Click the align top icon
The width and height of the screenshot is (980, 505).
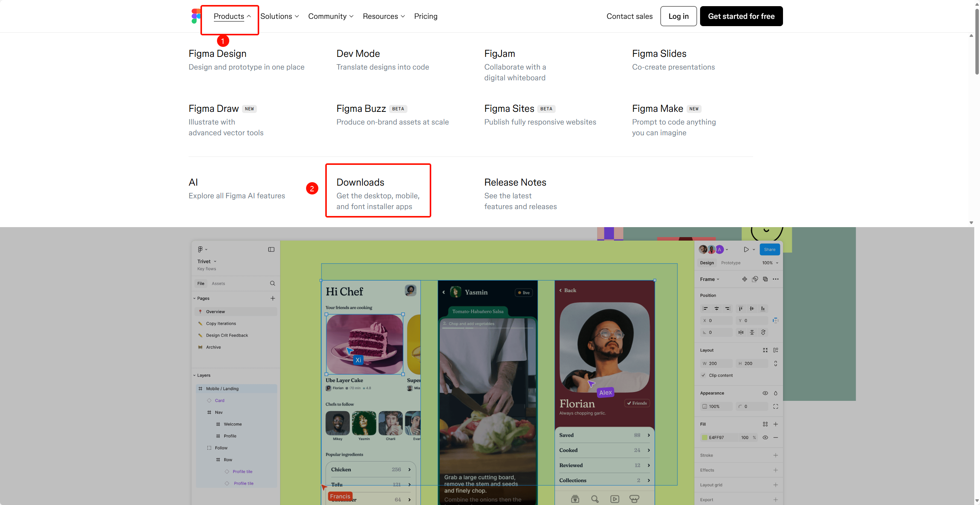click(740, 309)
